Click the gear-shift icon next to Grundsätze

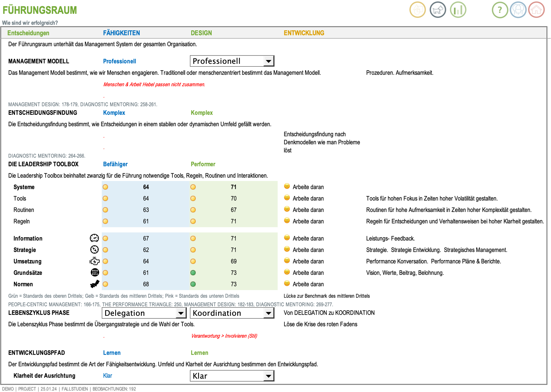pyautogui.click(x=95, y=272)
